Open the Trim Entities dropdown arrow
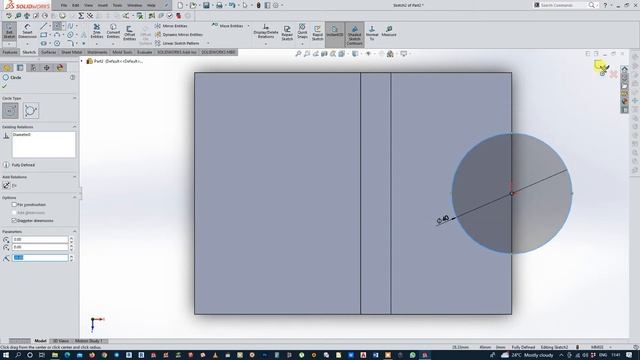The image size is (640, 360). [97, 44]
